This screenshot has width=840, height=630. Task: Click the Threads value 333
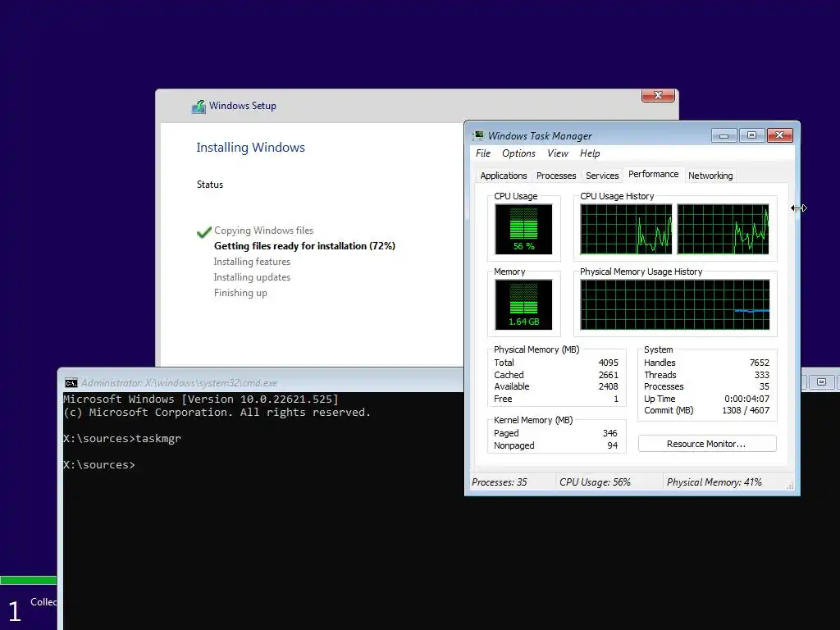pos(762,375)
